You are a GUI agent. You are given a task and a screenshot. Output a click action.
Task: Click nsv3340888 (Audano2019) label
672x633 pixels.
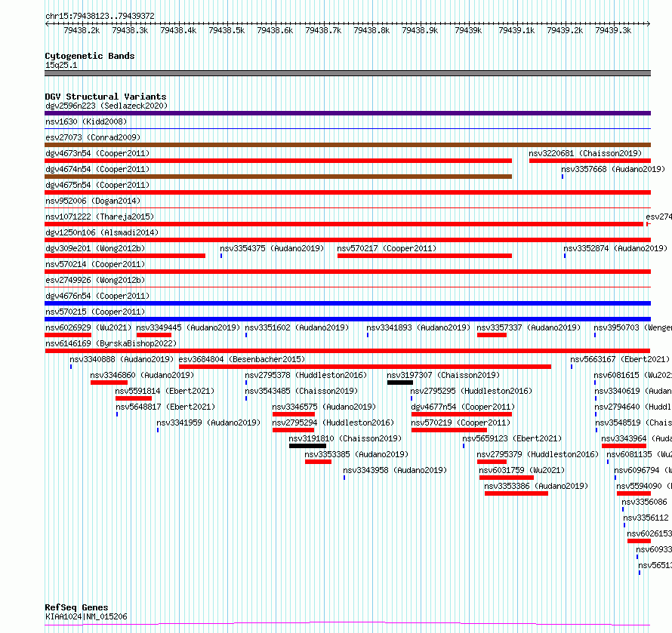point(122,359)
